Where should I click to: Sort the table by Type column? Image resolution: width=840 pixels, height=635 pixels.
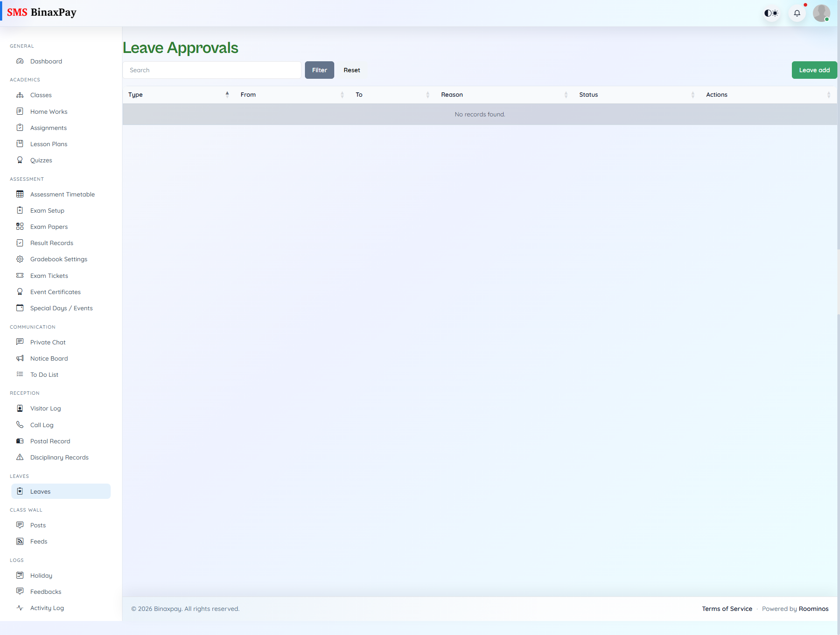click(x=227, y=95)
